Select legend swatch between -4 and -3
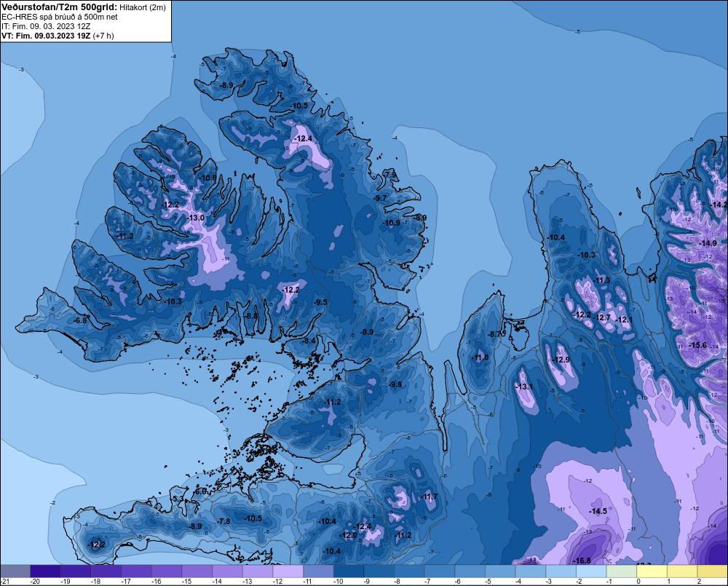Screen dimensions: 728x586 [x=531, y=571]
